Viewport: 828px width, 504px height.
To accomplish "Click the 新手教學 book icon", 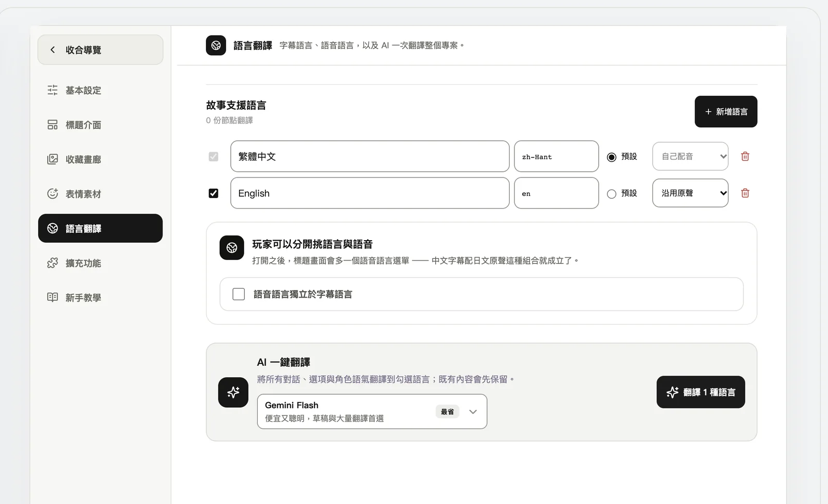I will coord(53,298).
